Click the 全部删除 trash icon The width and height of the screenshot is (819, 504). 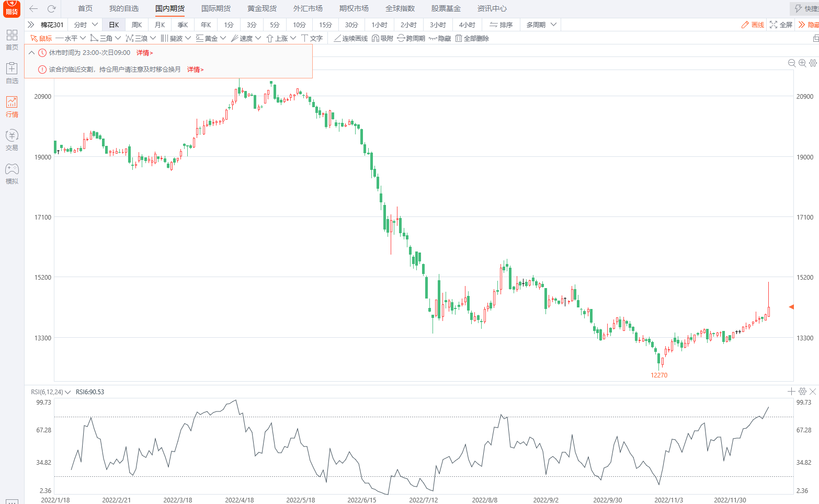pos(459,38)
